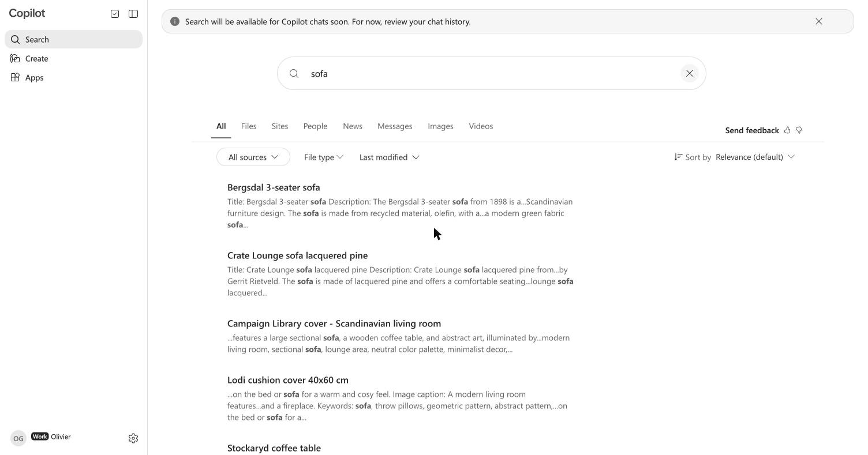Switch to the Images tab
868x455 pixels.
tap(440, 126)
